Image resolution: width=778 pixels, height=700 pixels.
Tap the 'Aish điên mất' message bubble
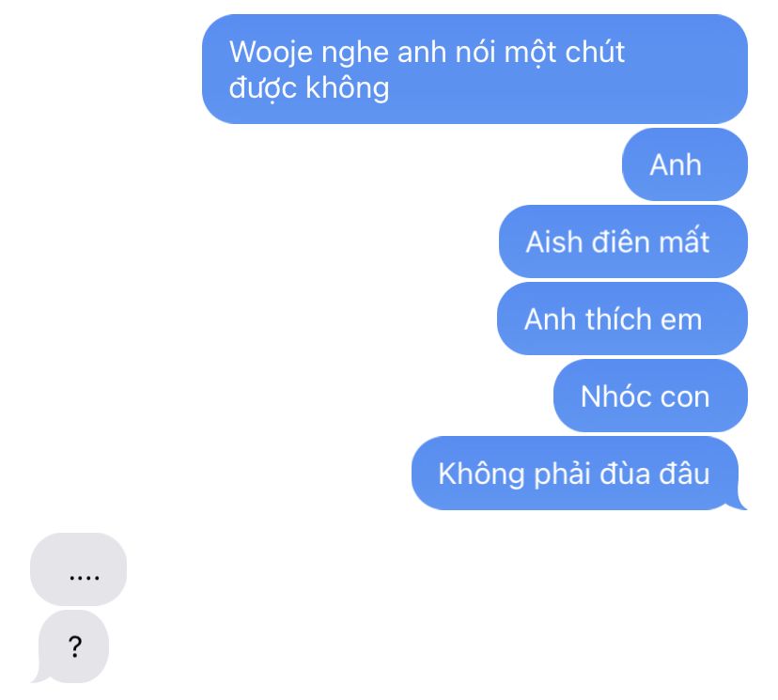tap(623, 241)
